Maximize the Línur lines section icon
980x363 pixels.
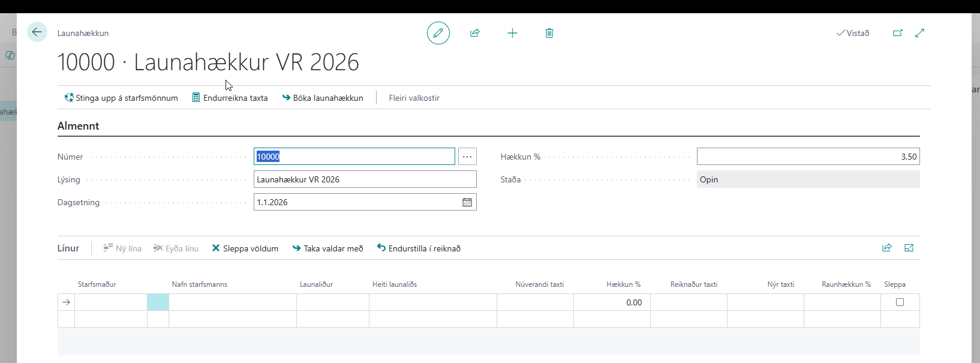[909, 248]
